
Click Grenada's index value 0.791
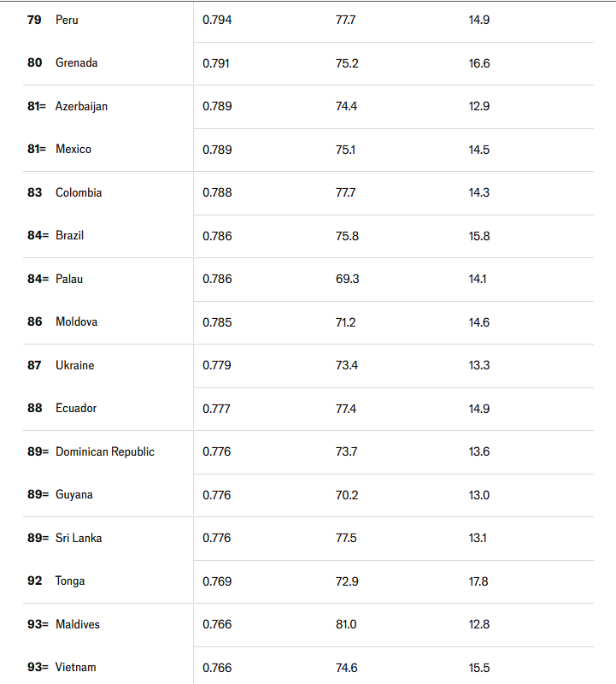pos(216,63)
